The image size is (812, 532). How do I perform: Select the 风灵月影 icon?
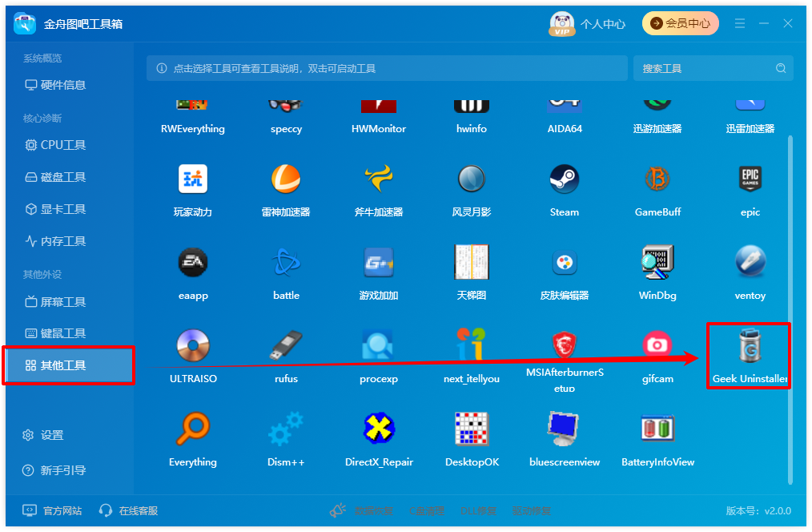click(471, 179)
